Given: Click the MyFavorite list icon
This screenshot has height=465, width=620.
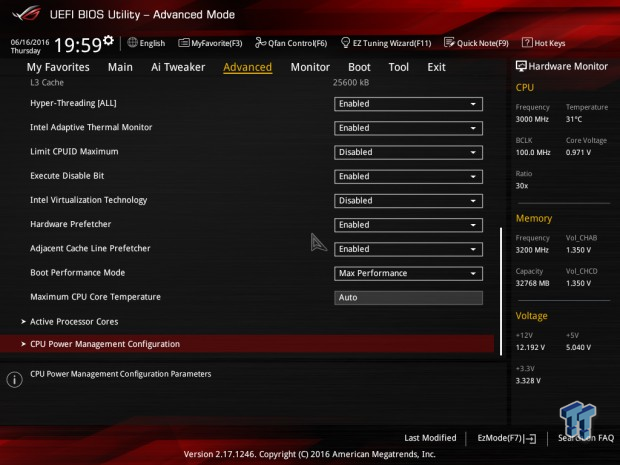Looking at the screenshot, I should (x=184, y=43).
